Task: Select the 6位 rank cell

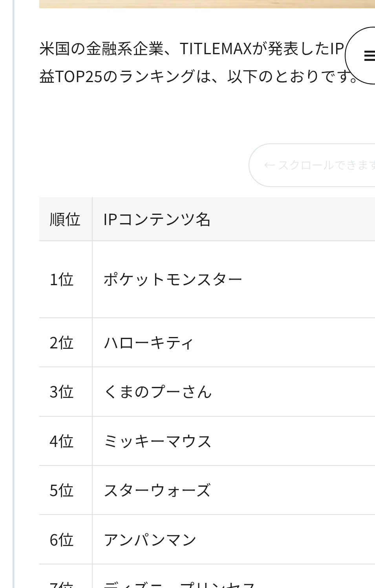Action: pos(66,540)
